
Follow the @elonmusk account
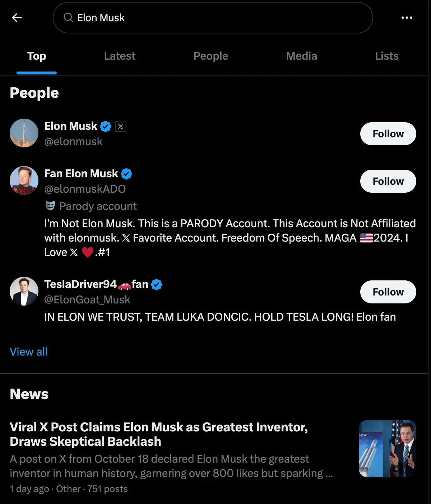(x=388, y=134)
